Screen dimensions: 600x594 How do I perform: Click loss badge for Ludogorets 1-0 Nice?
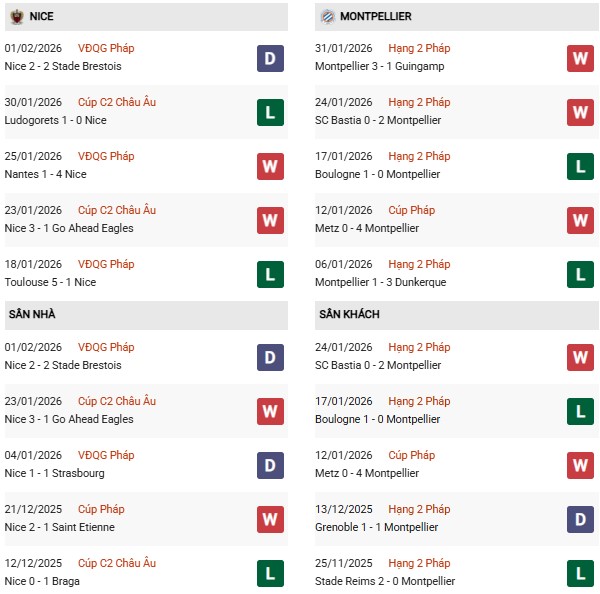(270, 112)
